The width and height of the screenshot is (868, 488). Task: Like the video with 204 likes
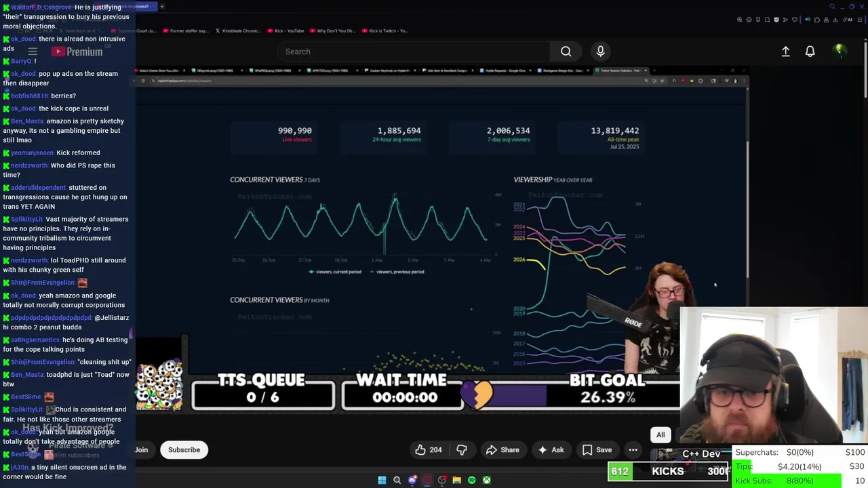tap(428, 449)
